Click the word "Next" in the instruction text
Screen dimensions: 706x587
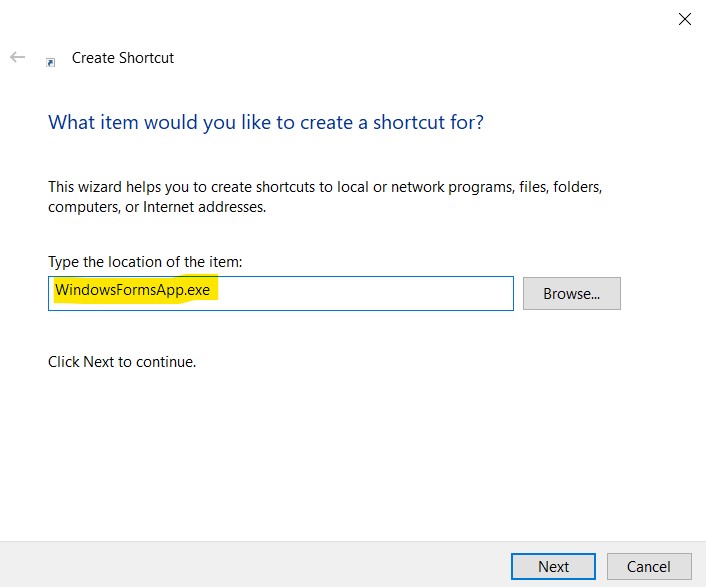(x=98, y=362)
